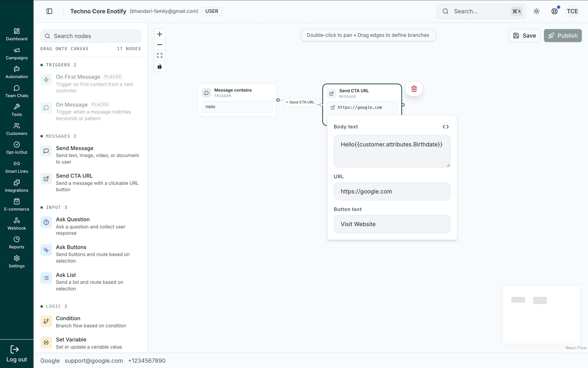Click the Set Variable icon
This screenshot has height=368, width=588.
click(46, 342)
